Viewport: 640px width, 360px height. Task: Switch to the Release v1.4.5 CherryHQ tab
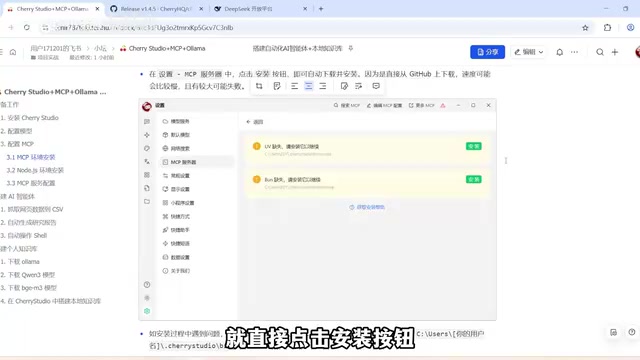pos(156,9)
